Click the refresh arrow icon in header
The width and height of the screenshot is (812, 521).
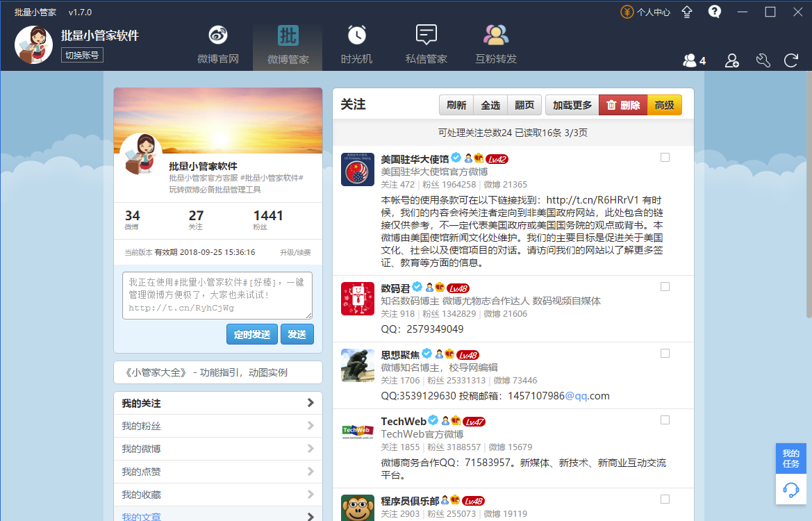click(x=790, y=60)
